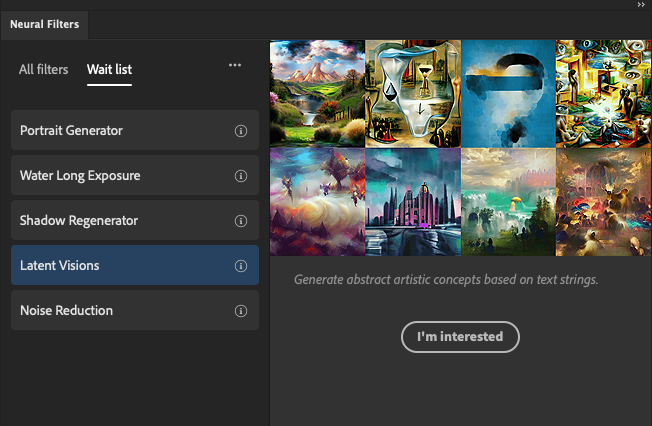Click the blue abstract cloud thumbnail
The image size is (652, 426).
tap(508, 94)
